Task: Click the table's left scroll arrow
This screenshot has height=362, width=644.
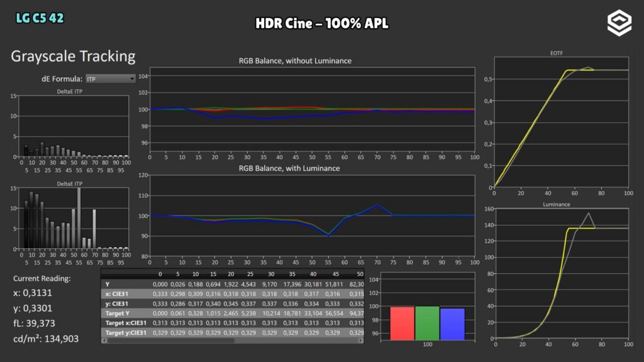Action: point(104,340)
